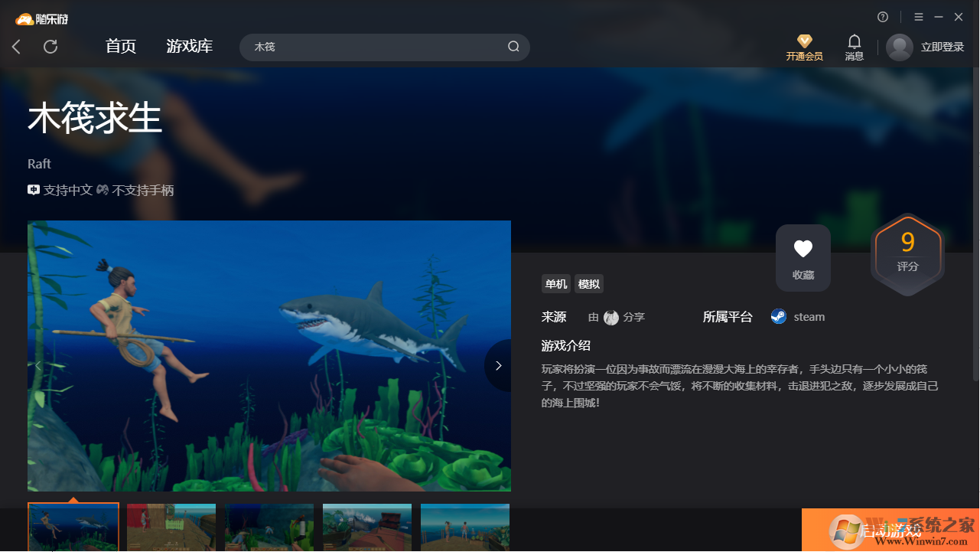Viewport: 980px width, 552px height.
Task: Select the second gameplay screenshot thumbnail
Action: [171, 528]
